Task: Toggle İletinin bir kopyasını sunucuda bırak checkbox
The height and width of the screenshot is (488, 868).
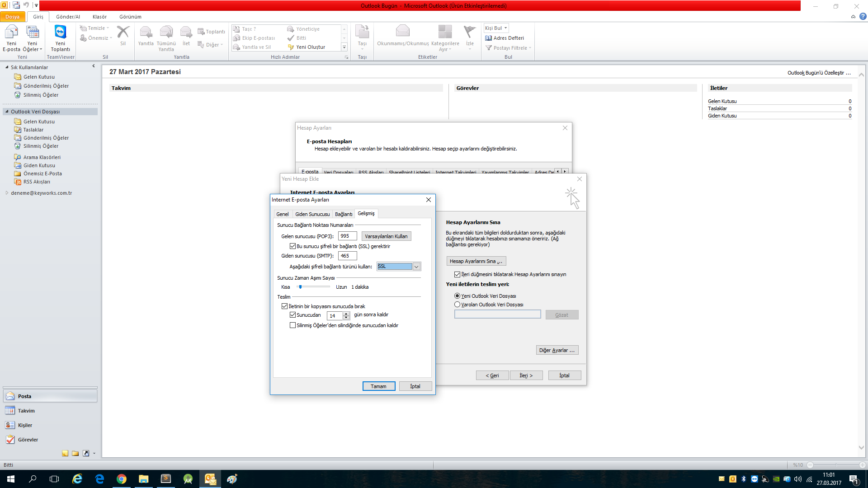Action: pyautogui.click(x=284, y=306)
